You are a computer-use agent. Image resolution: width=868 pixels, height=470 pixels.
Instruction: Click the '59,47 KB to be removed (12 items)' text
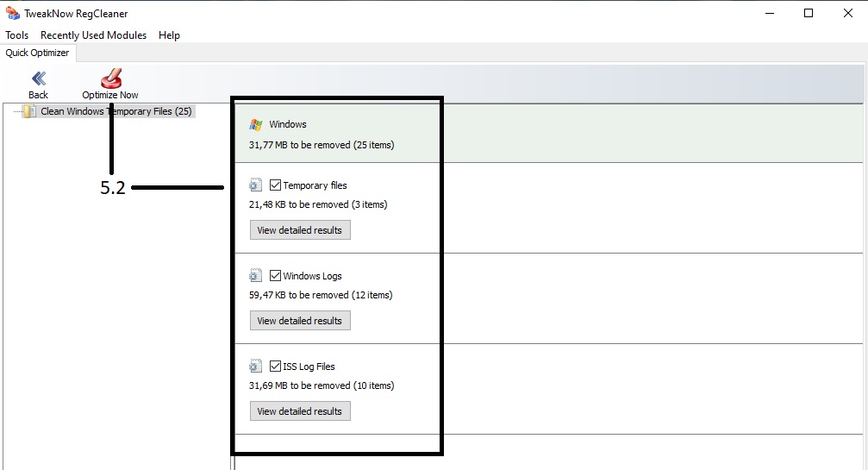(321, 295)
